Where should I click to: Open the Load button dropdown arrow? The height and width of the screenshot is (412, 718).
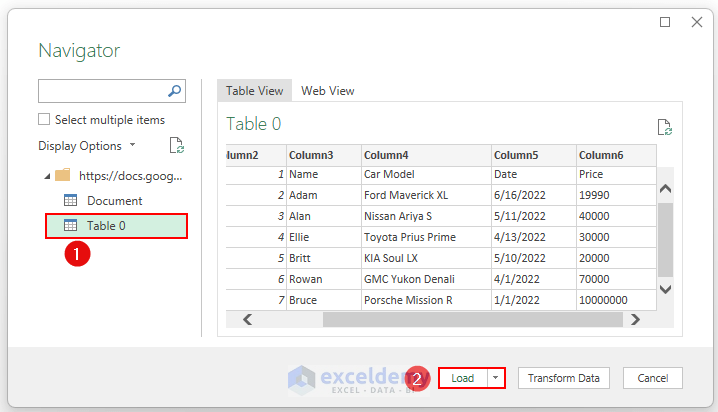tap(495, 378)
